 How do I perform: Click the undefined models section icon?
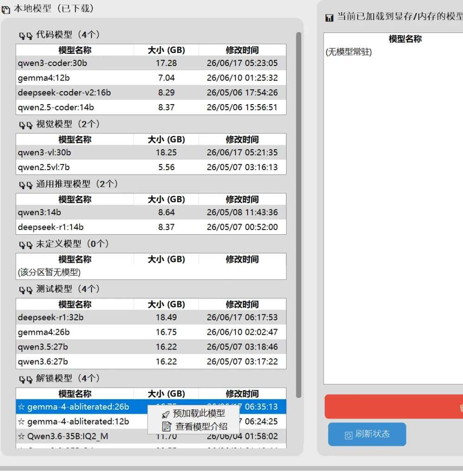(x=26, y=245)
